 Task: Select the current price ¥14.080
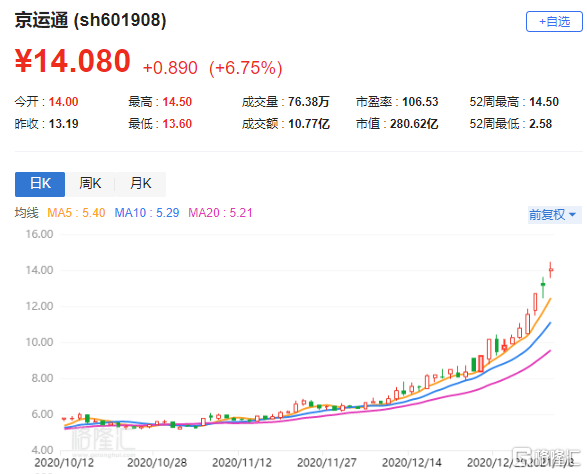point(73,61)
